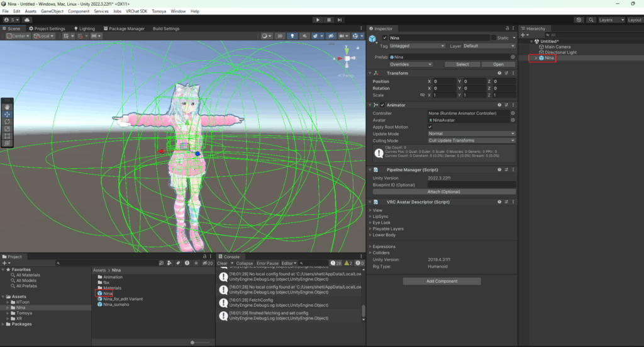This screenshot has width=644, height=347.
Task: Click the Nina prefab asset icon
Action: [x=99, y=293]
